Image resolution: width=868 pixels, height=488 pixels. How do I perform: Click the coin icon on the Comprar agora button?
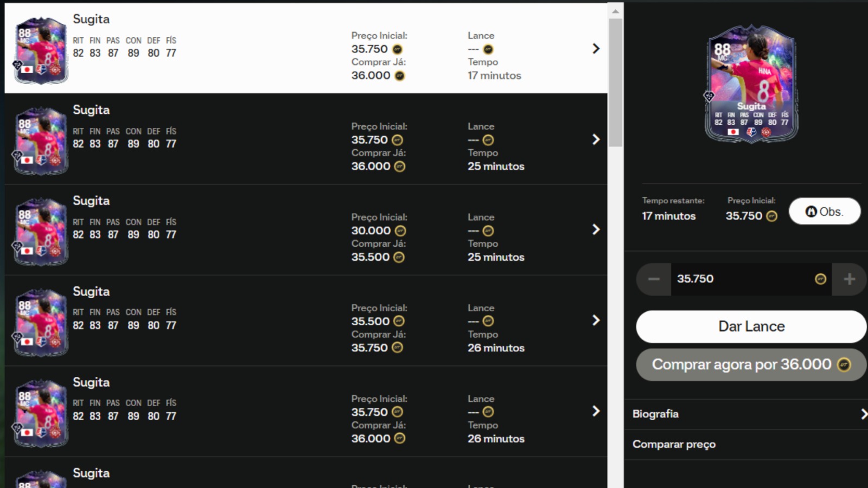[x=844, y=365]
